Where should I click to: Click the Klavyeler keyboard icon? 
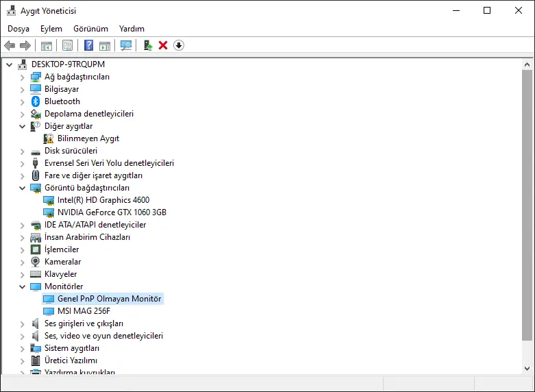(x=36, y=274)
